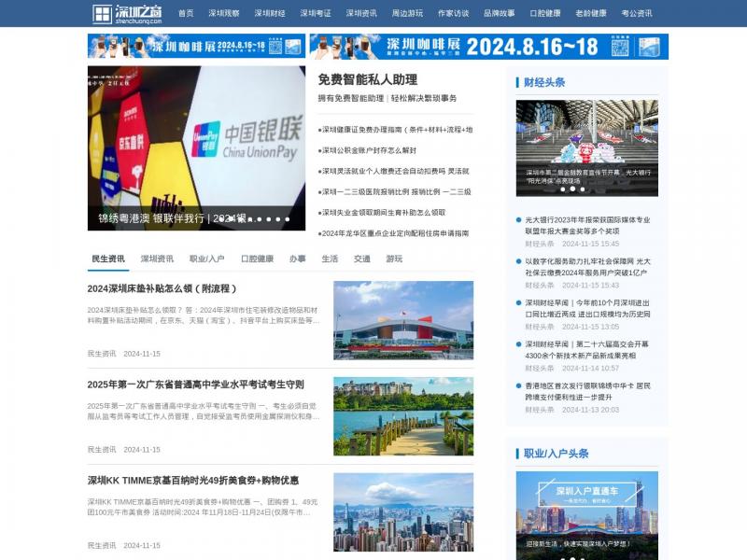The height and width of the screenshot is (560, 747).
Task: Open 深圳健康证免费办理指南 link
Action: [x=395, y=130]
